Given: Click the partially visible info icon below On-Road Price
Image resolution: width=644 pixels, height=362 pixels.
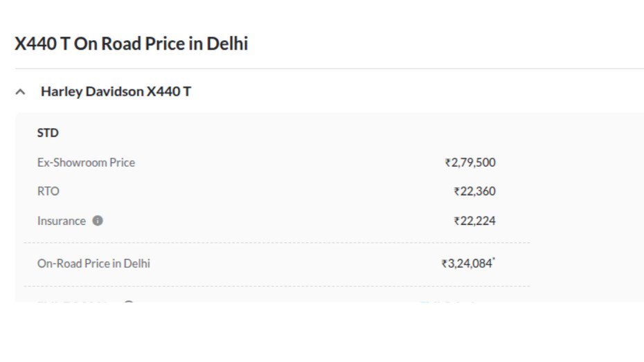Looking at the screenshot, I should (128, 302).
